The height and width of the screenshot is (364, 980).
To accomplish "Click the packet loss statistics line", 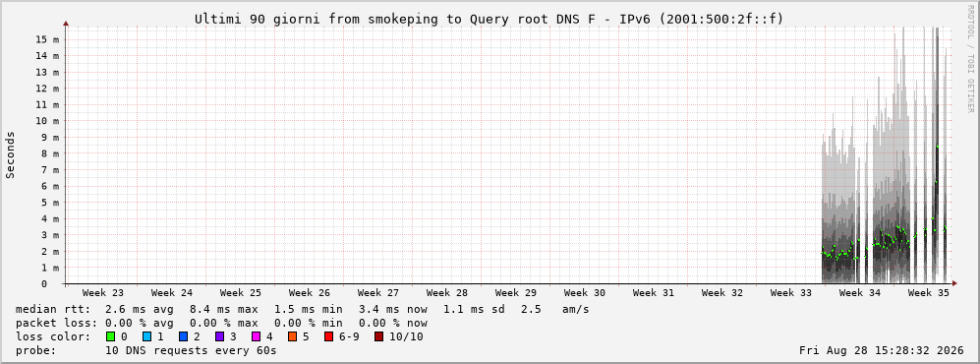I will 221,324.
